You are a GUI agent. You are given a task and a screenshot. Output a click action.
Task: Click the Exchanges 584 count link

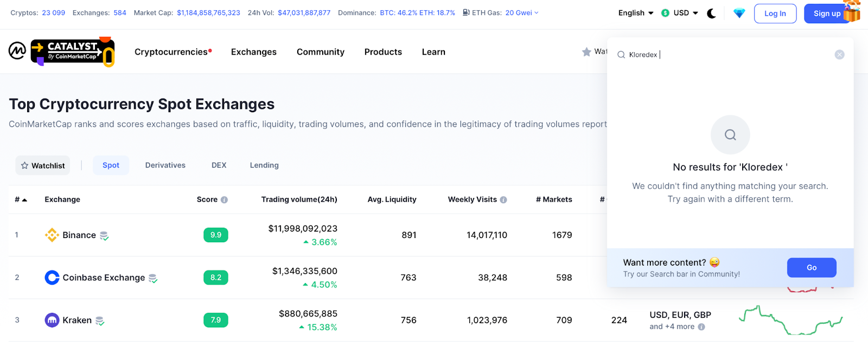(x=120, y=13)
